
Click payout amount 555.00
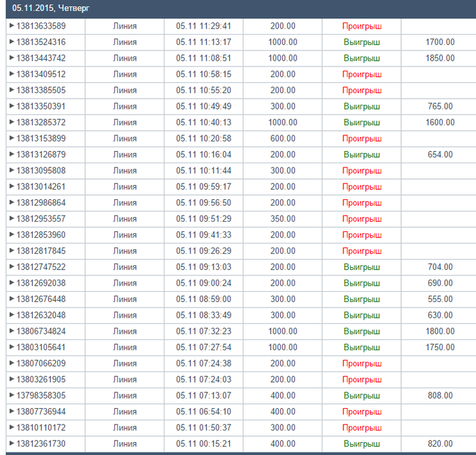440,299
